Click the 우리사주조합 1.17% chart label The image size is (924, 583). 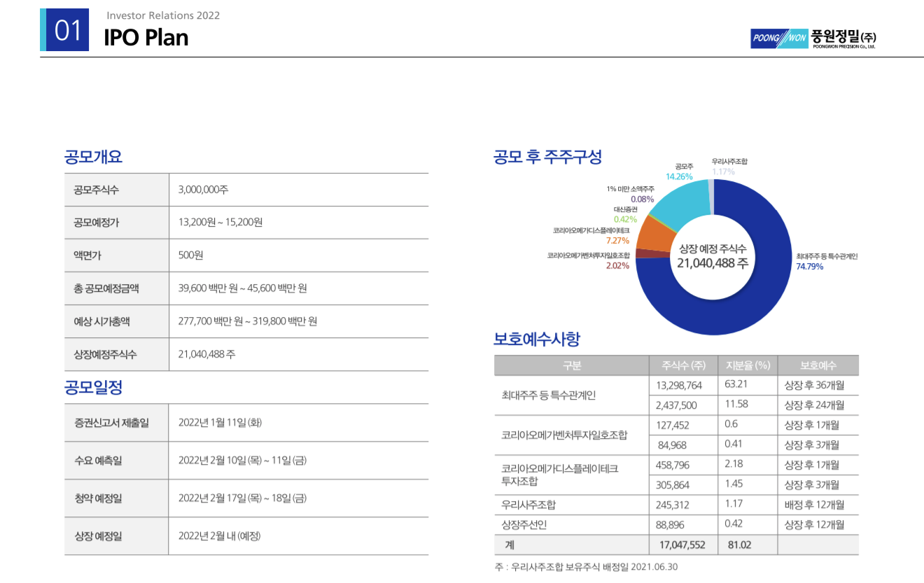(x=729, y=167)
